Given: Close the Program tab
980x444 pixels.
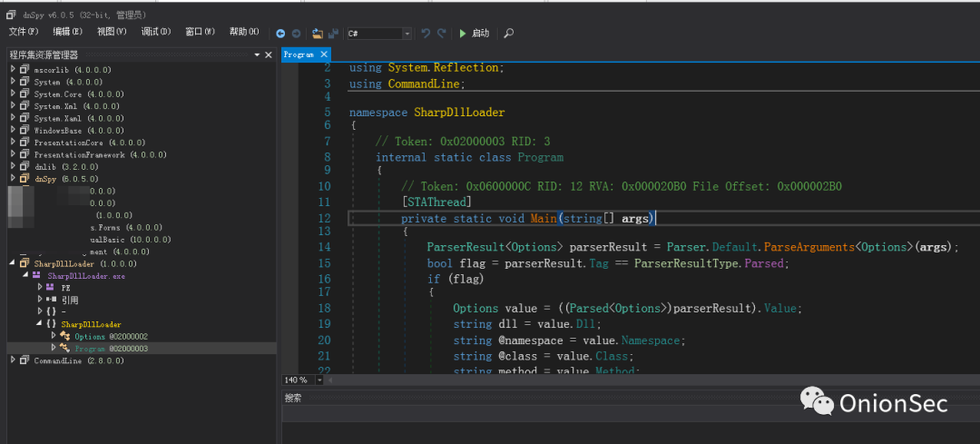Looking at the screenshot, I should [324, 54].
